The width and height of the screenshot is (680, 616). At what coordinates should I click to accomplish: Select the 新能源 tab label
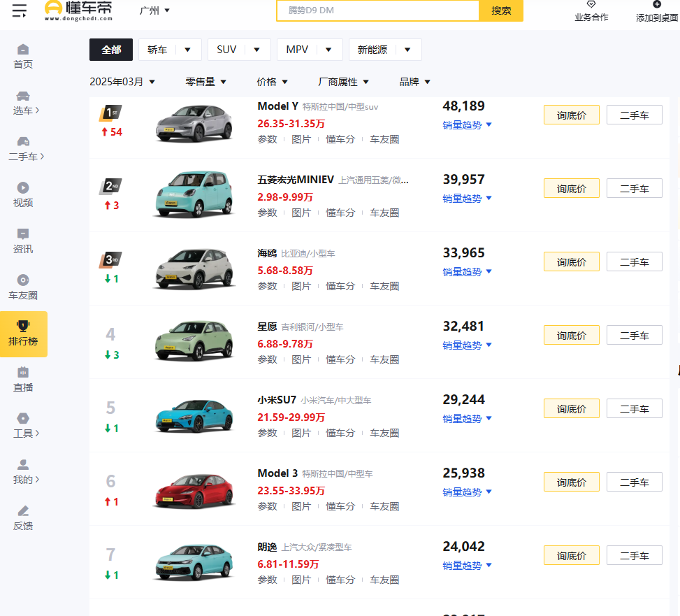pos(372,50)
